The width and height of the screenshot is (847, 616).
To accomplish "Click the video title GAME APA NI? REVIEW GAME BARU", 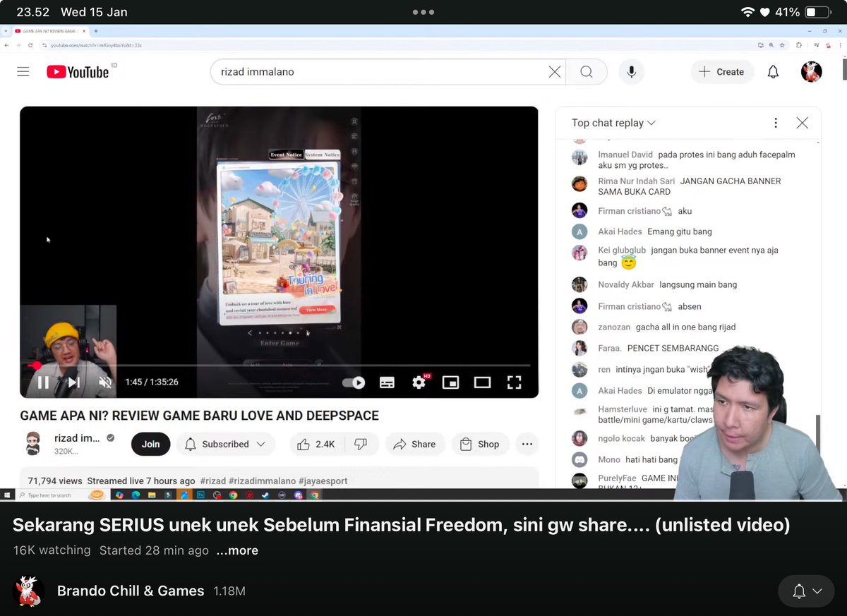I will (x=199, y=416).
